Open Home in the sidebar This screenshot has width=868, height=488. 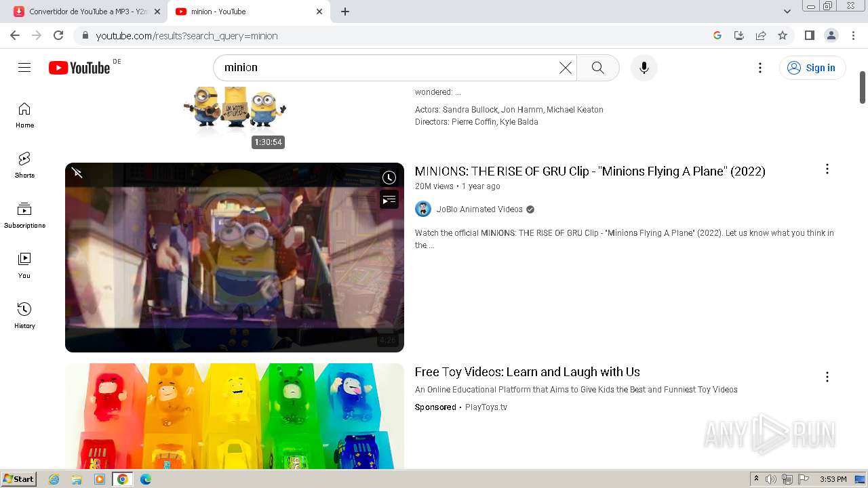click(24, 115)
